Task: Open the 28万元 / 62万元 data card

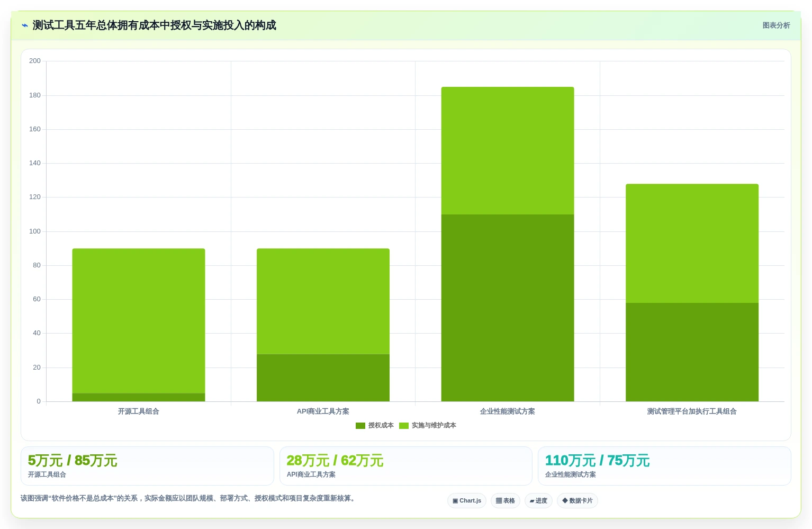Action: coord(406,466)
